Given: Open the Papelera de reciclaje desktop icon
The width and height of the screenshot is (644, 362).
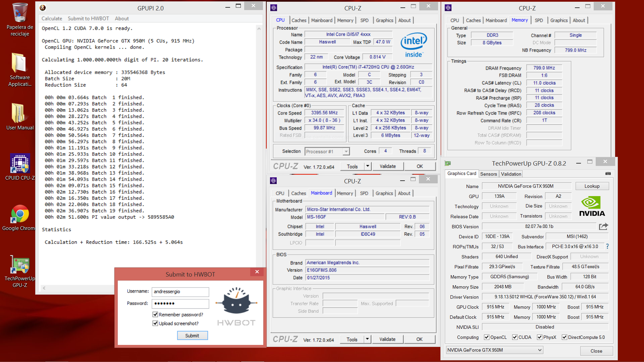Looking at the screenshot, I should 20,19.
